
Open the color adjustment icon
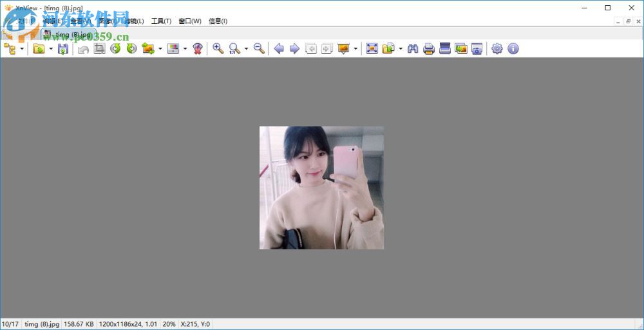pos(173,49)
